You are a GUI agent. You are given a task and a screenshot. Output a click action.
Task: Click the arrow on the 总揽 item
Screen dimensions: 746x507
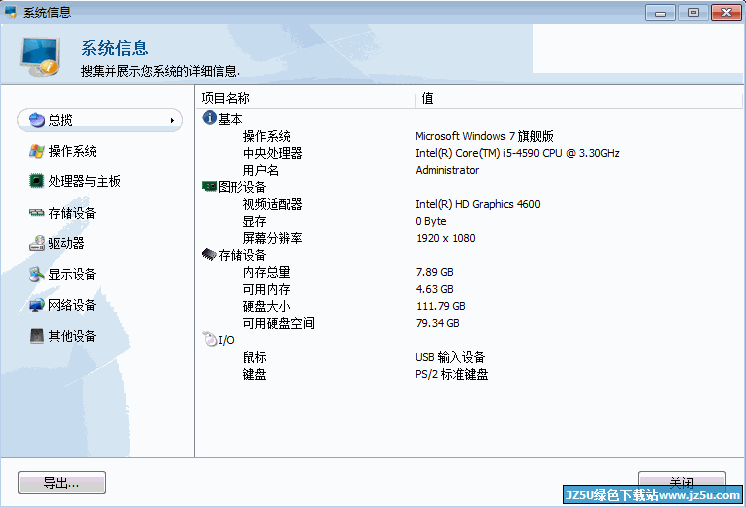click(x=172, y=120)
